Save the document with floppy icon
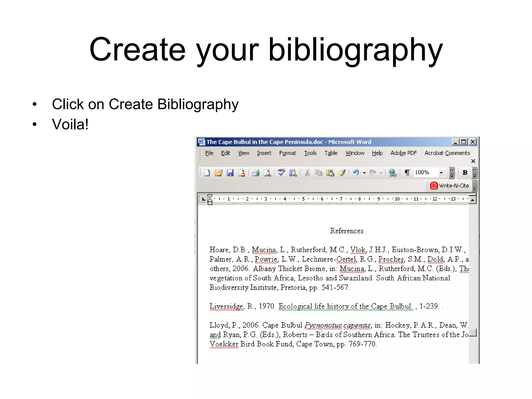This screenshot has height=399, width=532. point(230,173)
